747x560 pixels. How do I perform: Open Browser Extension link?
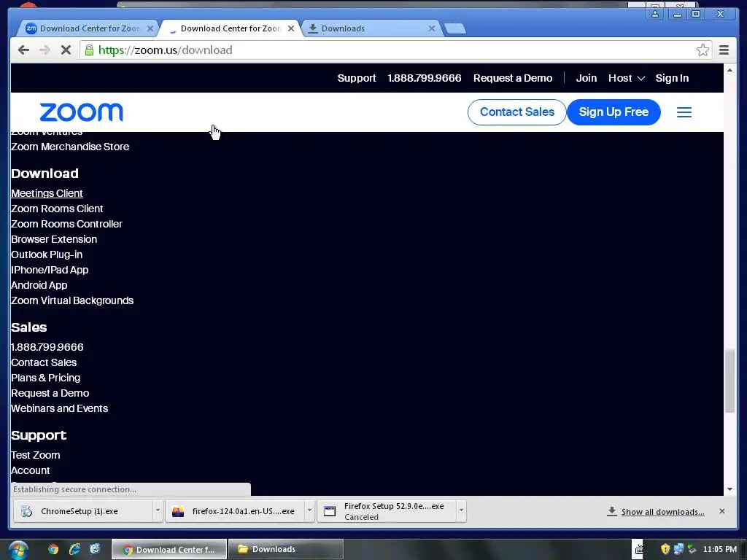[54, 239]
